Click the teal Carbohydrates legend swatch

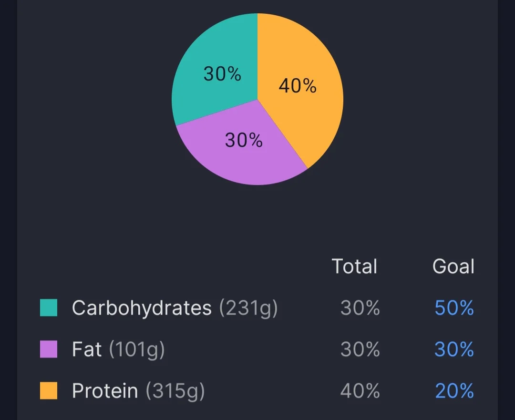coord(49,308)
